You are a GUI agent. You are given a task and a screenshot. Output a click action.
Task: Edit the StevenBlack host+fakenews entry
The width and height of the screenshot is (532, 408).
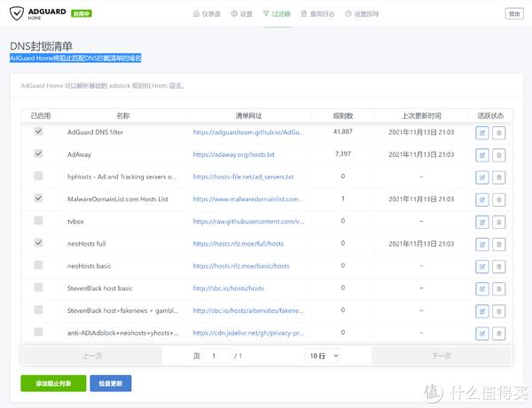point(482,311)
